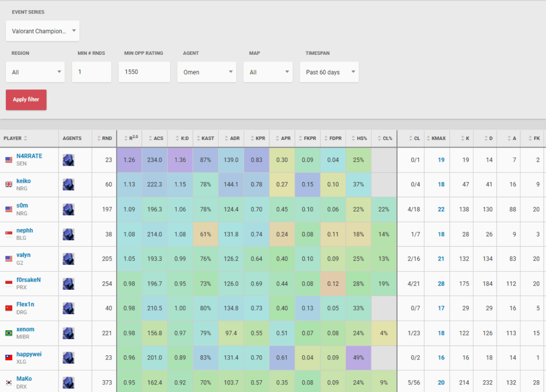
Task: Edit the MIN OPP RATING value 1550
Action: click(144, 72)
